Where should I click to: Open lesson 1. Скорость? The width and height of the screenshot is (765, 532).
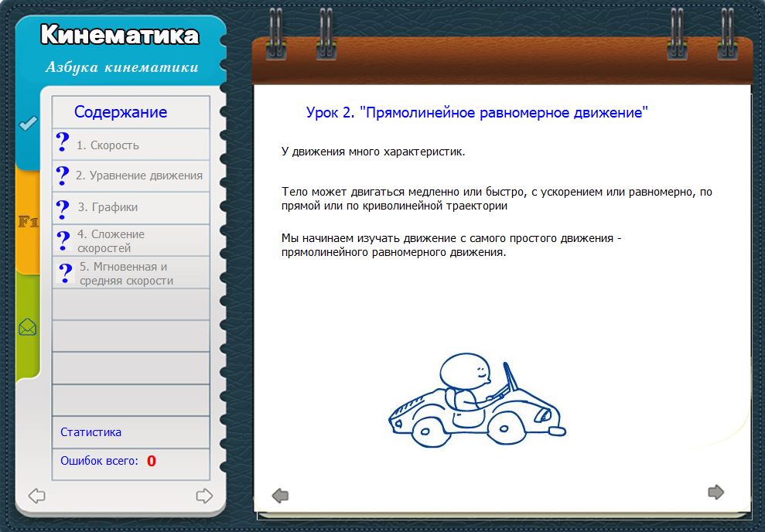pyautogui.click(x=108, y=145)
